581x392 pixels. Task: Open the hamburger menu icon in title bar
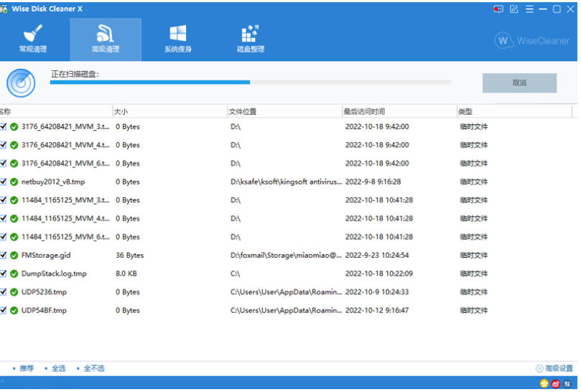pos(529,9)
